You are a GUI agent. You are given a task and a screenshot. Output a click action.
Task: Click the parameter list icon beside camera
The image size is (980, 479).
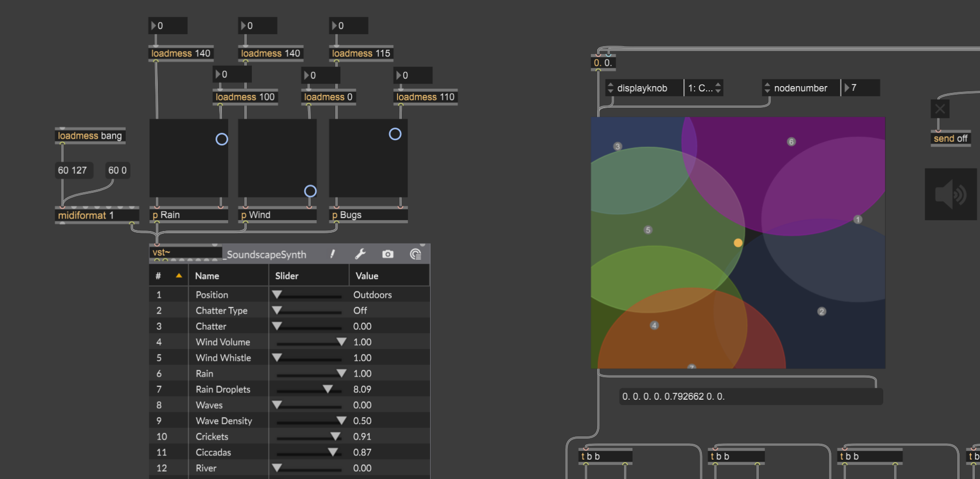pos(415,254)
